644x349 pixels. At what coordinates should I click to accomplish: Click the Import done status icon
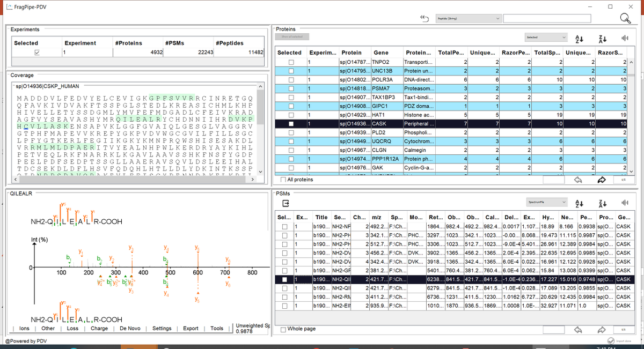click(611, 341)
